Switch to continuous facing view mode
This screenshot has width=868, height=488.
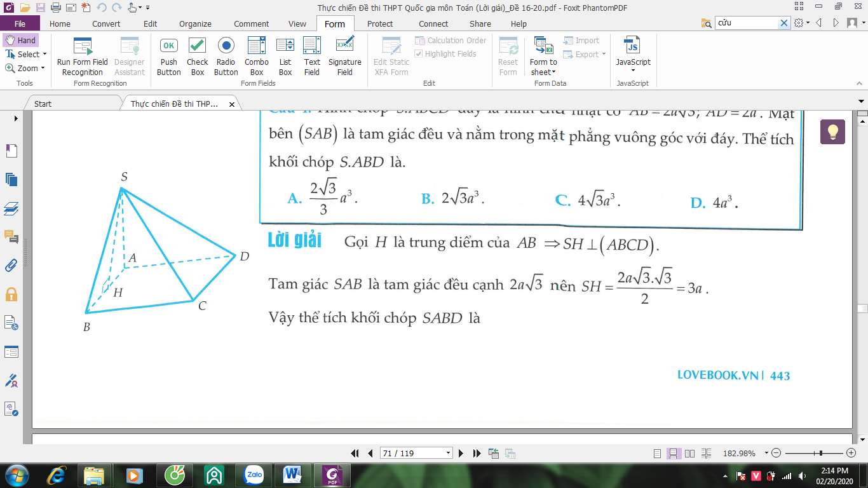pyautogui.click(x=705, y=454)
